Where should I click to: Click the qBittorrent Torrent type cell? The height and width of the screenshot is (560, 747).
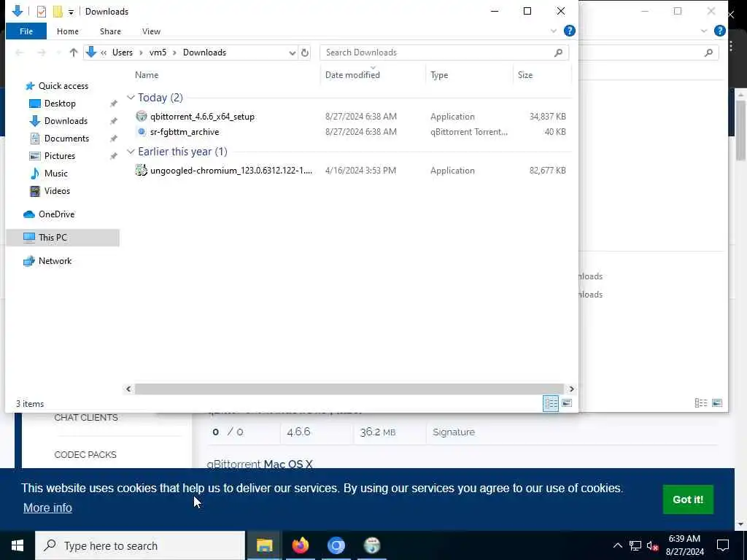(469, 132)
